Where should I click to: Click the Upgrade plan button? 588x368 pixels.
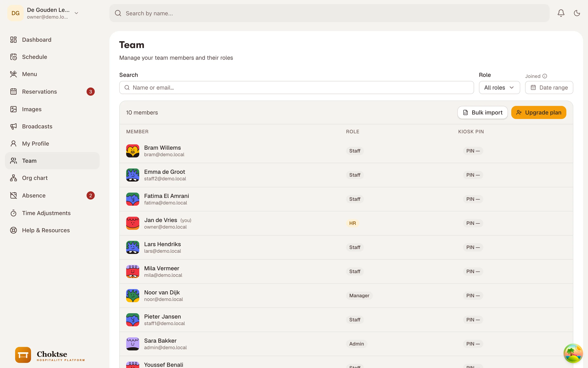pyautogui.click(x=539, y=112)
